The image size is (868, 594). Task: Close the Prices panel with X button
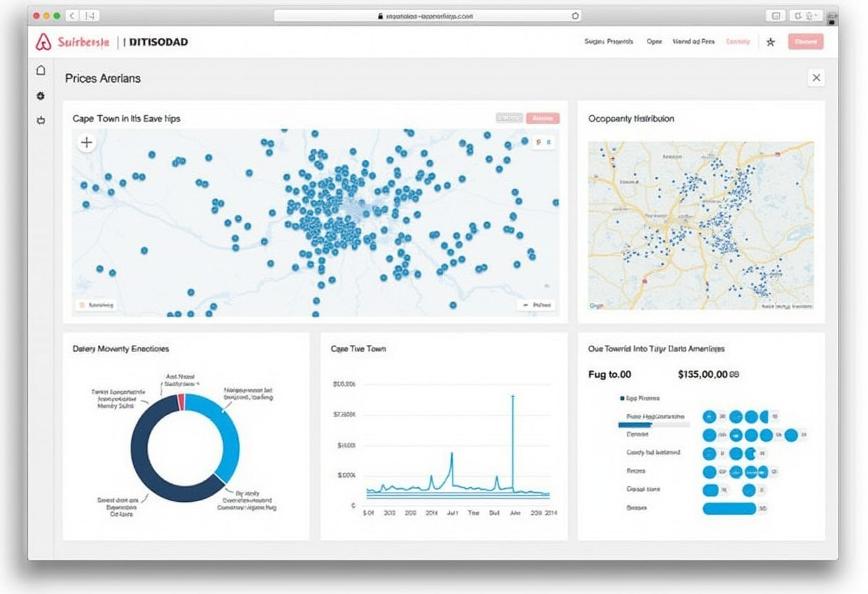(x=816, y=78)
